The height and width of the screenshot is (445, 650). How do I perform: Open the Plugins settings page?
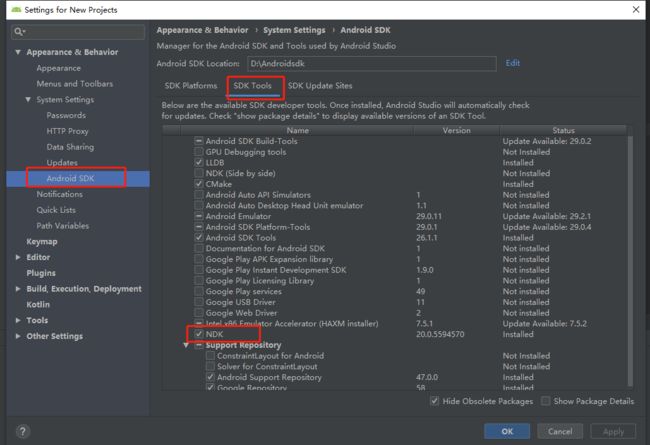pos(41,273)
